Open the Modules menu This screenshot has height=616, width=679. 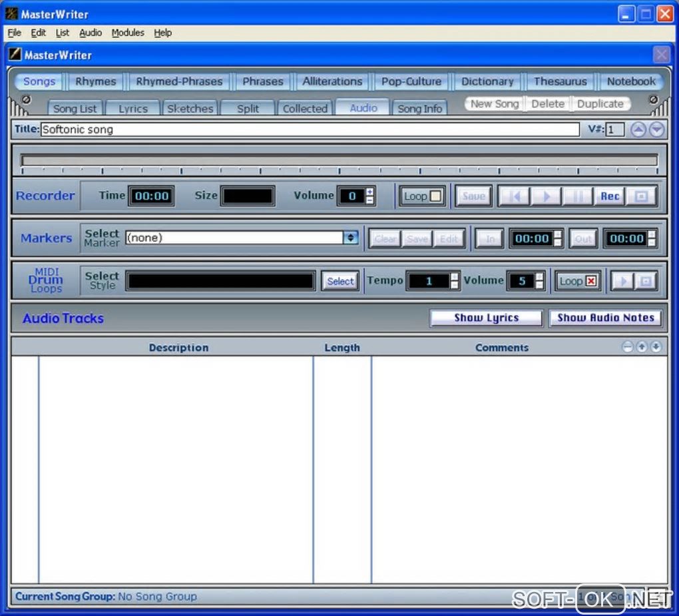coord(128,33)
